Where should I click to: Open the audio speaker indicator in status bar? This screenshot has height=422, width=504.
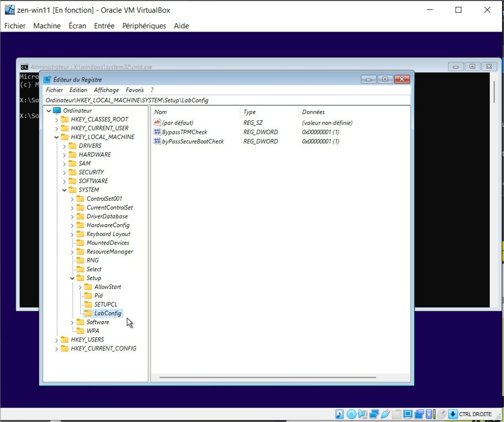[x=363, y=414]
